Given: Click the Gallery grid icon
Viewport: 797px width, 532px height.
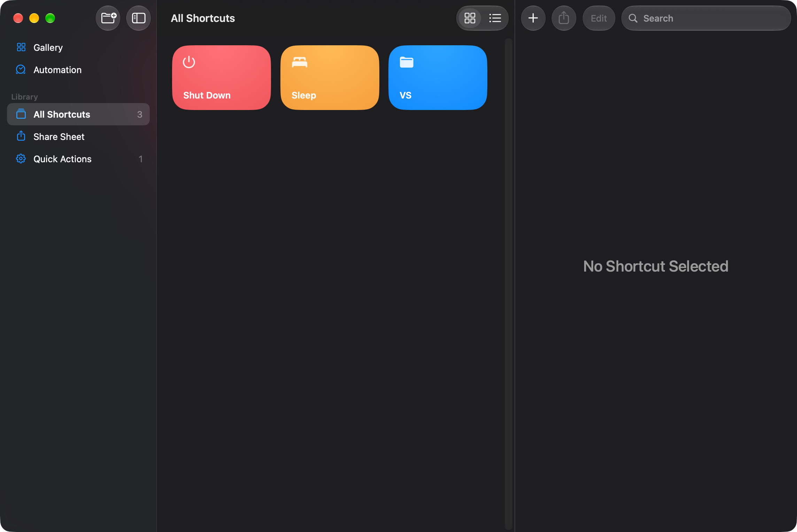Looking at the screenshot, I should (21, 47).
